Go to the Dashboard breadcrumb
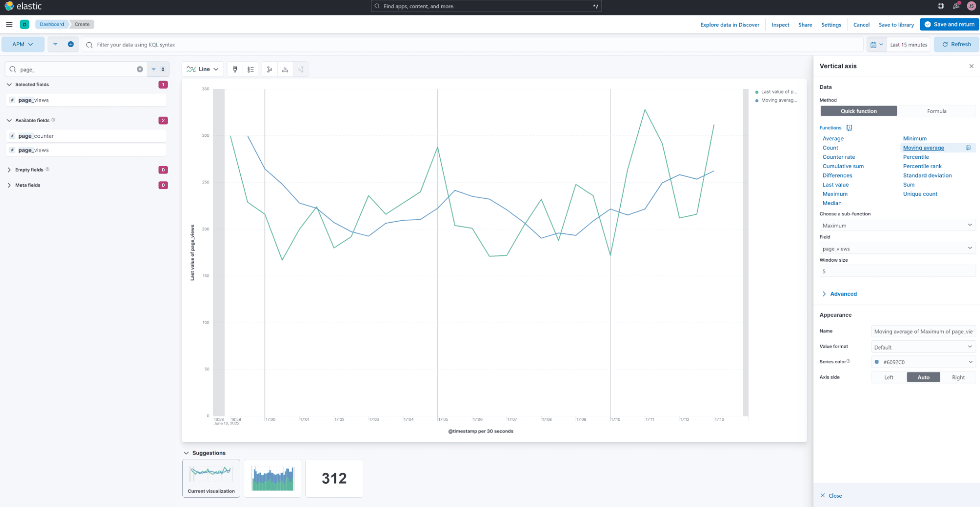The width and height of the screenshot is (980, 507). pos(52,24)
